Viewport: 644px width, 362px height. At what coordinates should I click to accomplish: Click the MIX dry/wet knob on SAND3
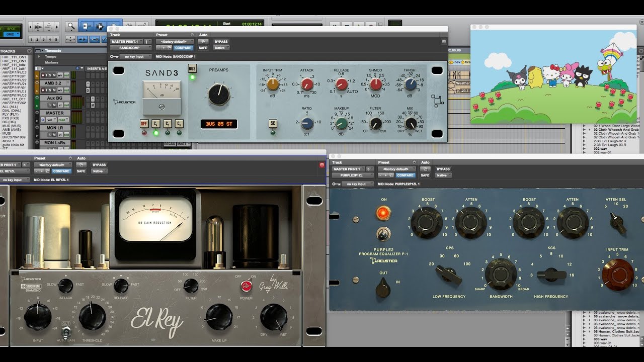(x=411, y=123)
